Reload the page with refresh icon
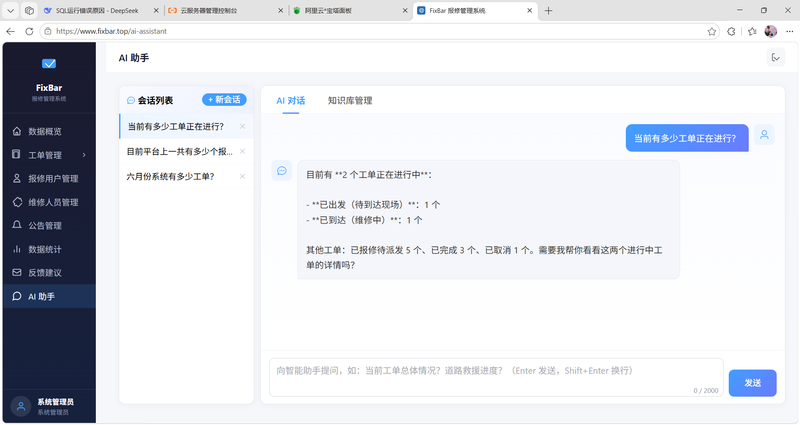Image resolution: width=800 pixels, height=425 pixels. coord(29,31)
